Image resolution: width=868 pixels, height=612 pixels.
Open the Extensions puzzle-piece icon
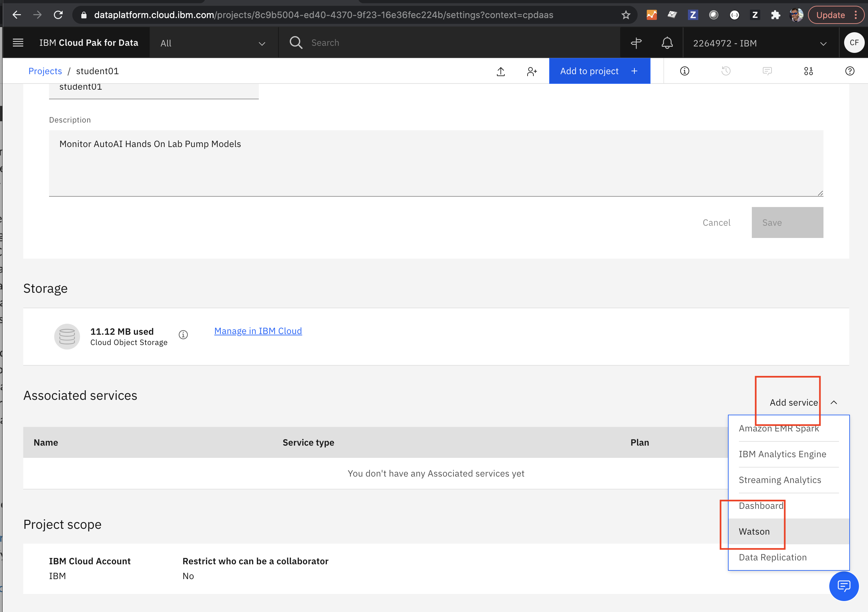coord(775,15)
